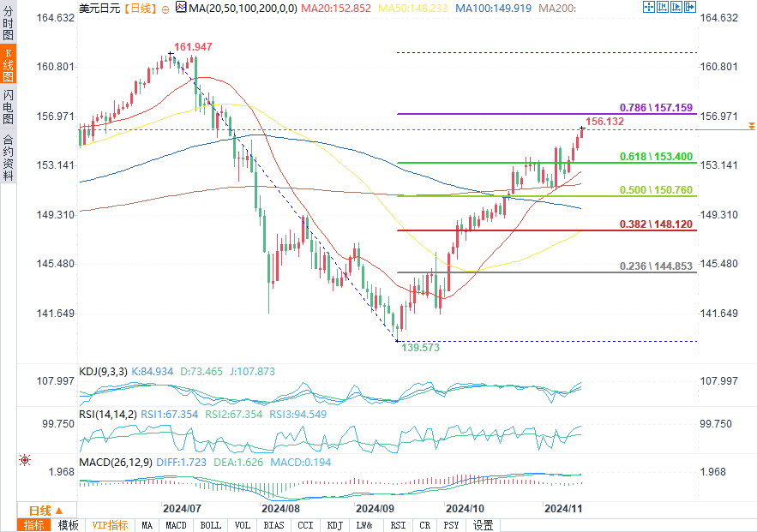Click the export arrow icon at top right
757x532 pixels.
pyautogui.click(x=690, y=7)
